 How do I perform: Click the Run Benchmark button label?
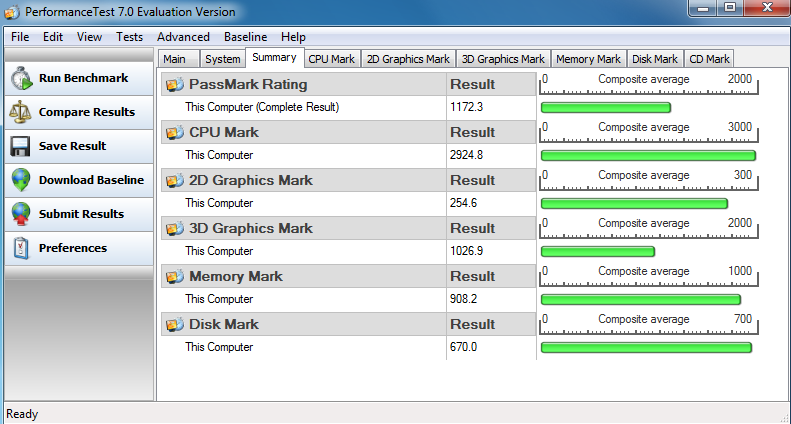(83, 78)
